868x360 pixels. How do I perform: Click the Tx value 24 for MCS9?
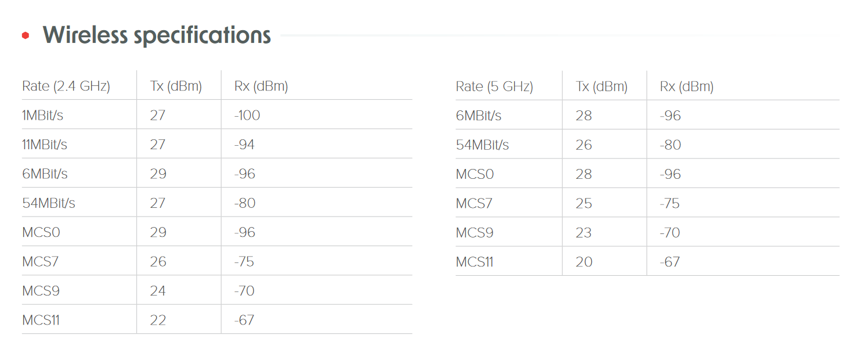(158, 291)
